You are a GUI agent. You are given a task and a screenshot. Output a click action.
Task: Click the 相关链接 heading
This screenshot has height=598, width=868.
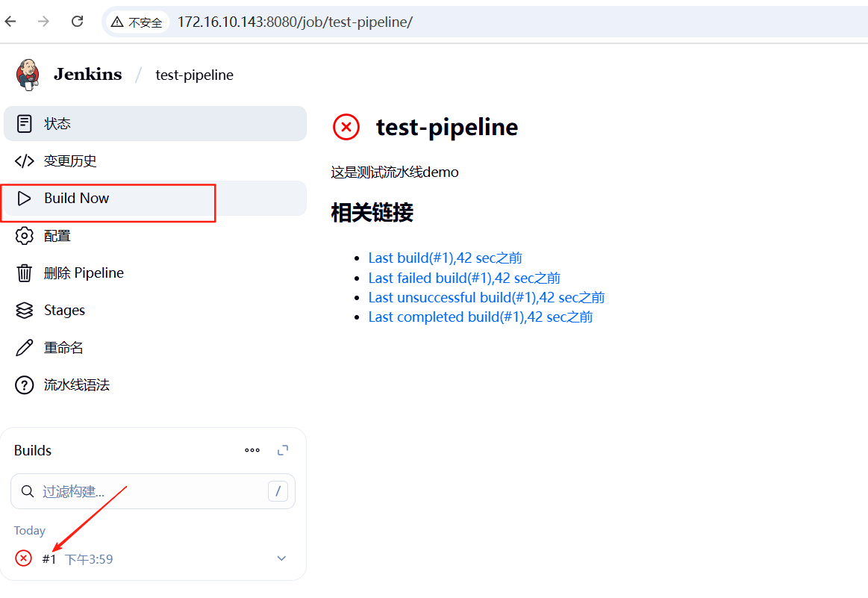click(x=372, y=213)
